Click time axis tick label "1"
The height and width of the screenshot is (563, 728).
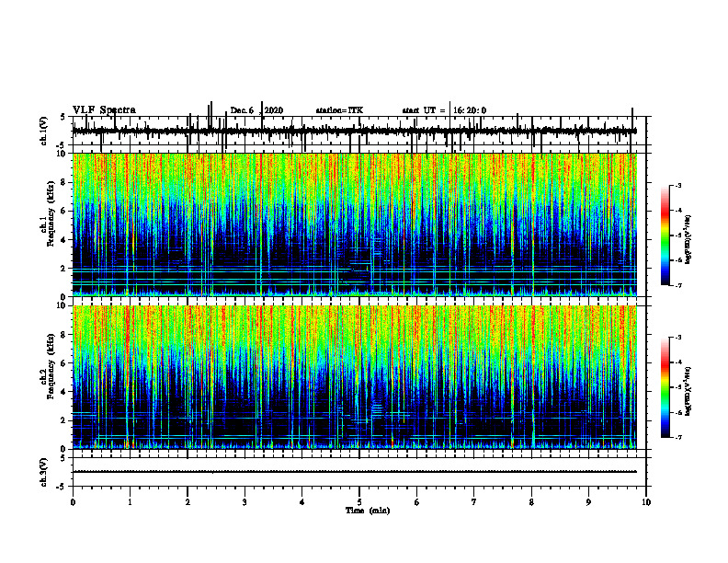point(130,502)
